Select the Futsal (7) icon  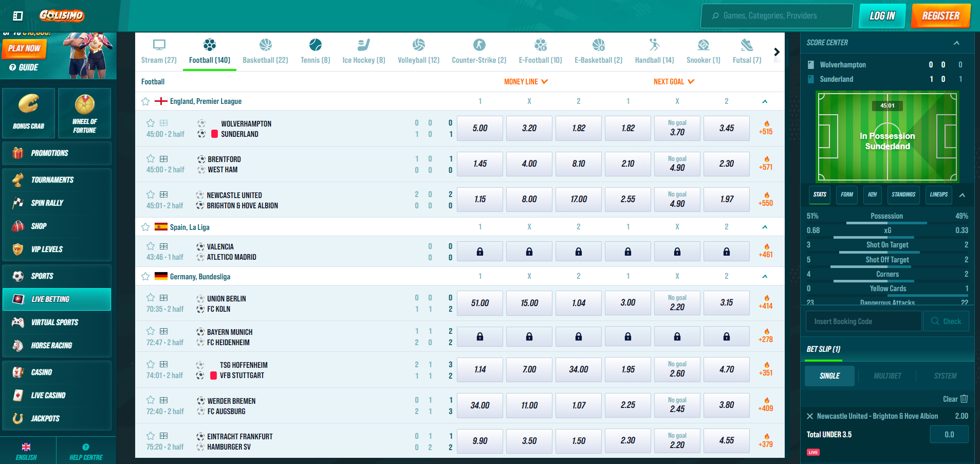click(x=747, y=45)
